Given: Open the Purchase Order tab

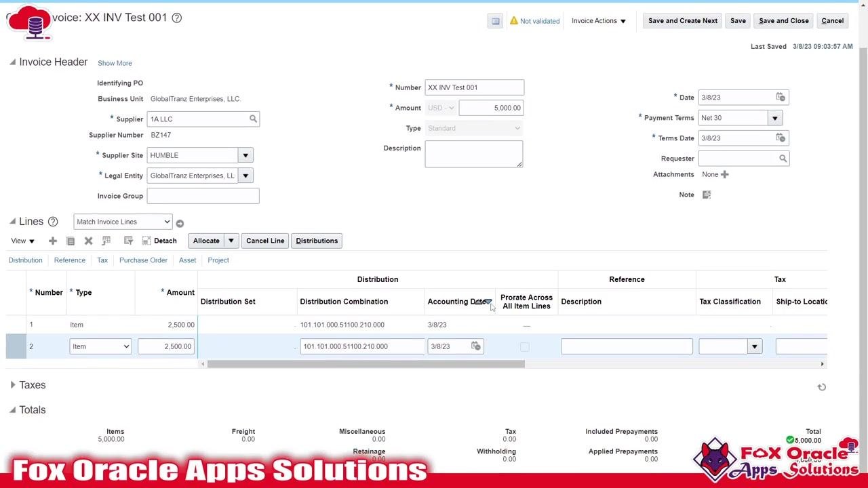Looking at the screenshot, I should click(x=143, y=260).
